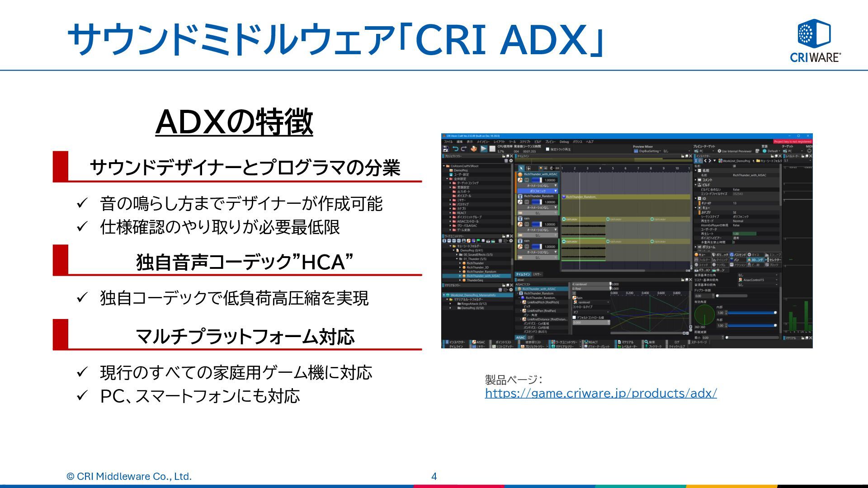868x488 pixels.
Task: Open the ファイル menu
Action: click(448, 142)
